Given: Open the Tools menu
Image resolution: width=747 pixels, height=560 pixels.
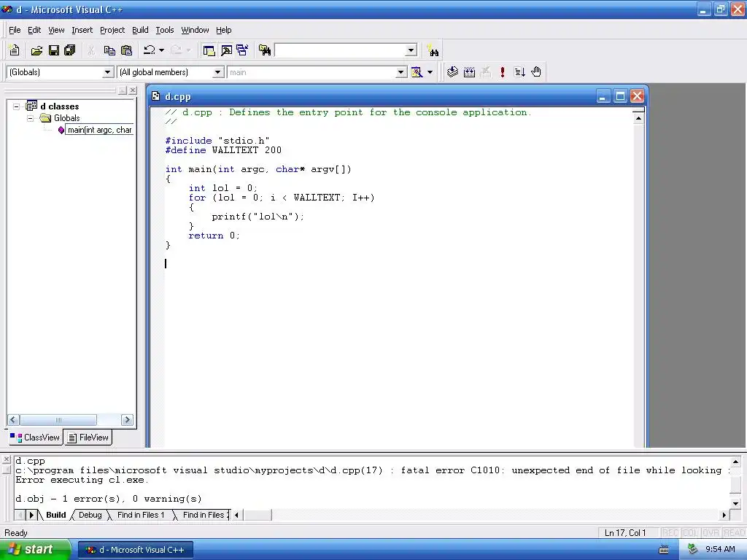Looking at the screenshot, I should (x=165, y=30).
